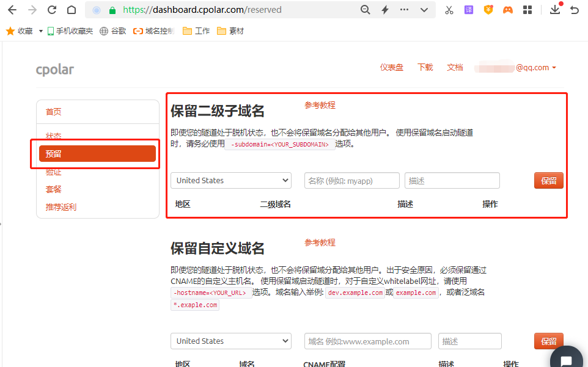Focus the 名称 (例如: myapp) field

[351, 181]
